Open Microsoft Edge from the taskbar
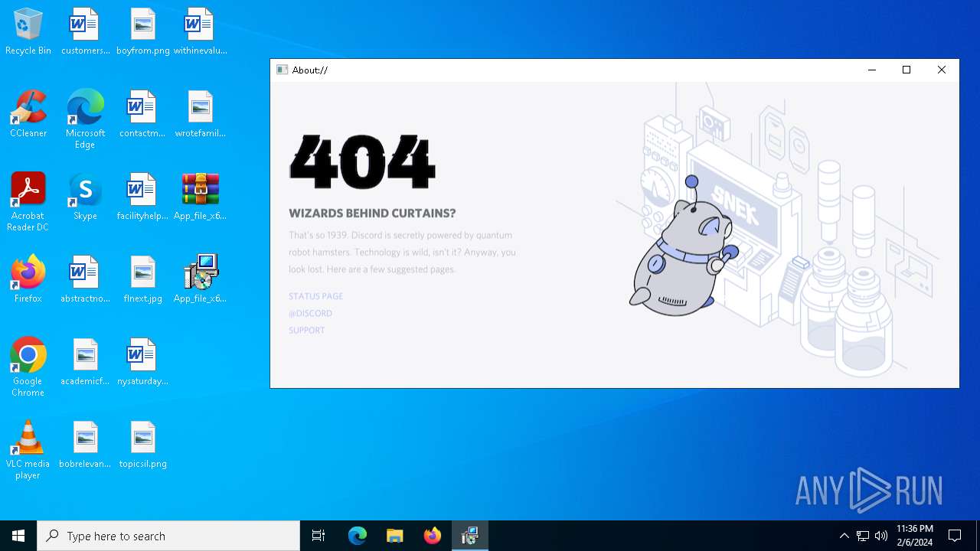Image resolution: width=980 pixels, height=551 pixels. 358,536
